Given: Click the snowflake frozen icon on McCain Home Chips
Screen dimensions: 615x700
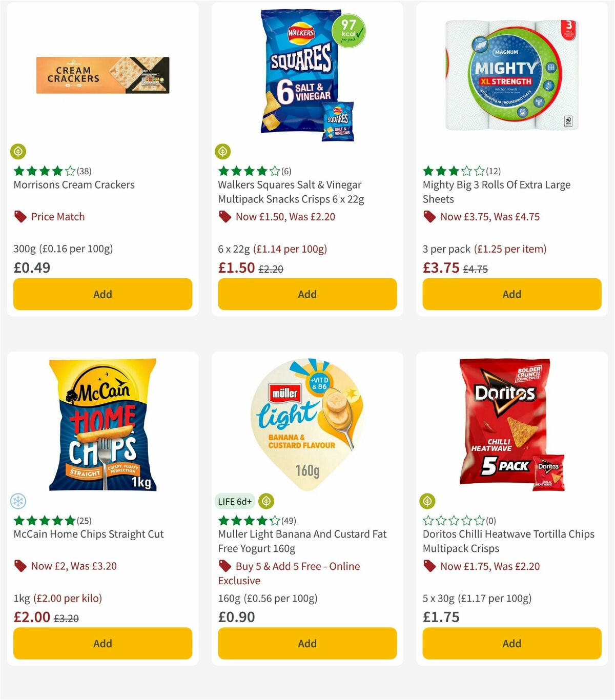Looking at the screenshot, I should click(18, 501).
